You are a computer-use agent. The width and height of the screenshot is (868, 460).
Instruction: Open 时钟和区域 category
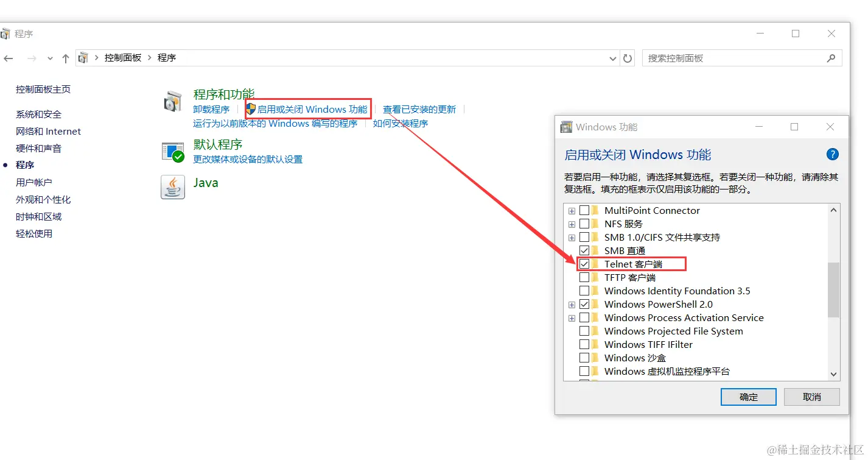(x=38, y=217)
